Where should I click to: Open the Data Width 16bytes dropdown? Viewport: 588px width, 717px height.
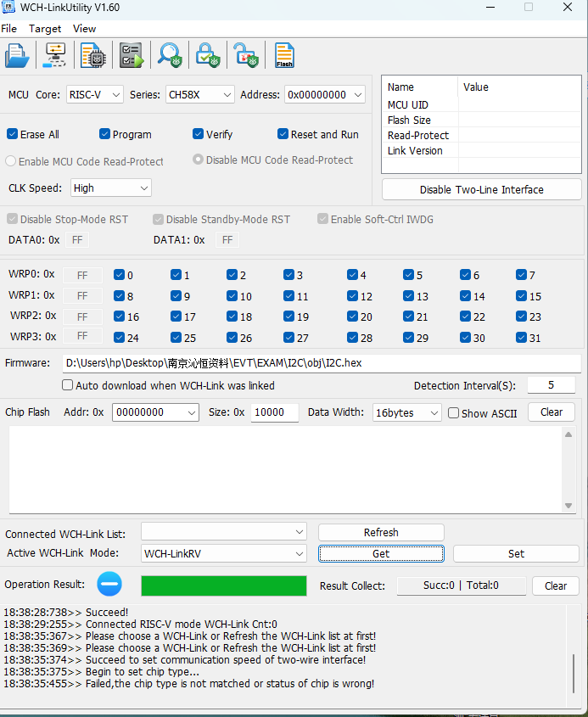coord(407,412)
